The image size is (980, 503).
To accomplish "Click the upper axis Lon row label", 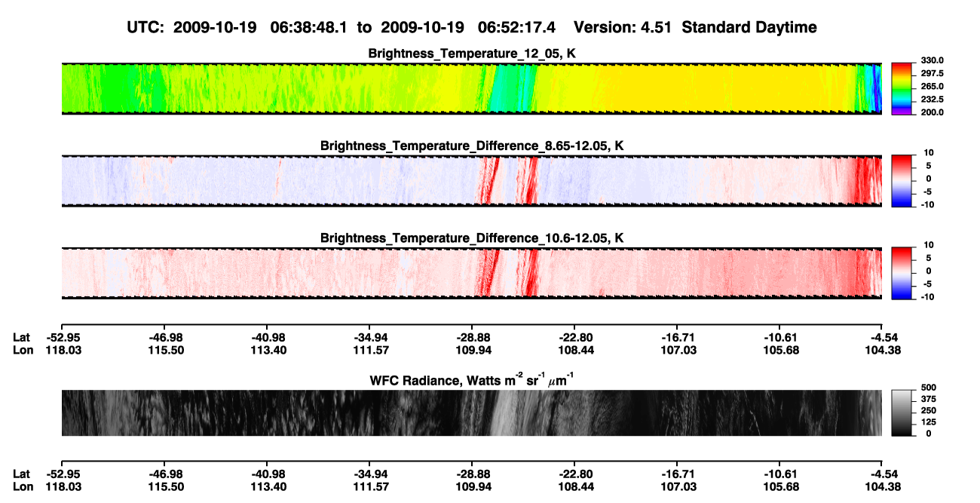I will [x=23, y=350].
